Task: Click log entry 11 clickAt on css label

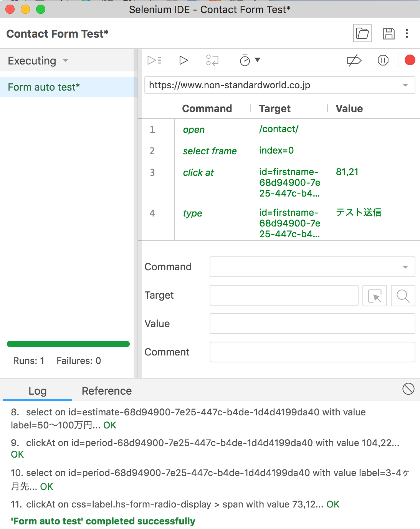Action: (175, 504)
